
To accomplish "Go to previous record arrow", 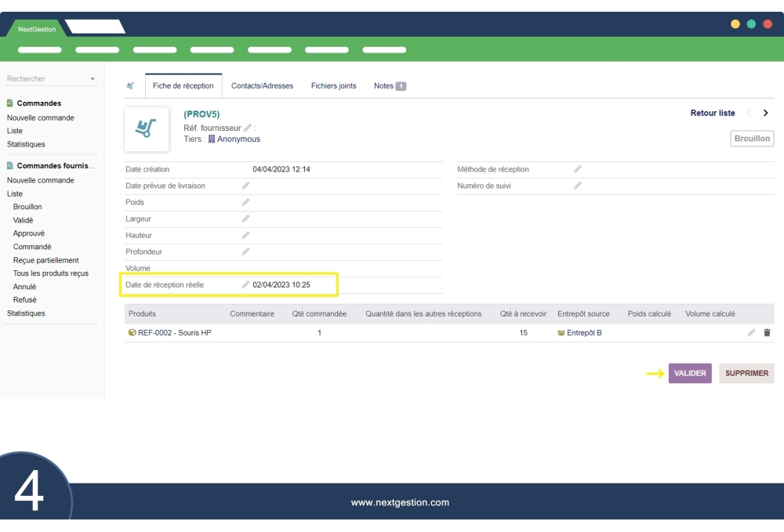I will tap(749, 113).
